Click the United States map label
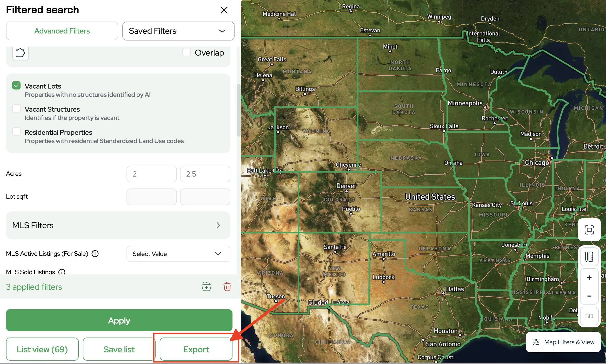 [x=430, y=197]
